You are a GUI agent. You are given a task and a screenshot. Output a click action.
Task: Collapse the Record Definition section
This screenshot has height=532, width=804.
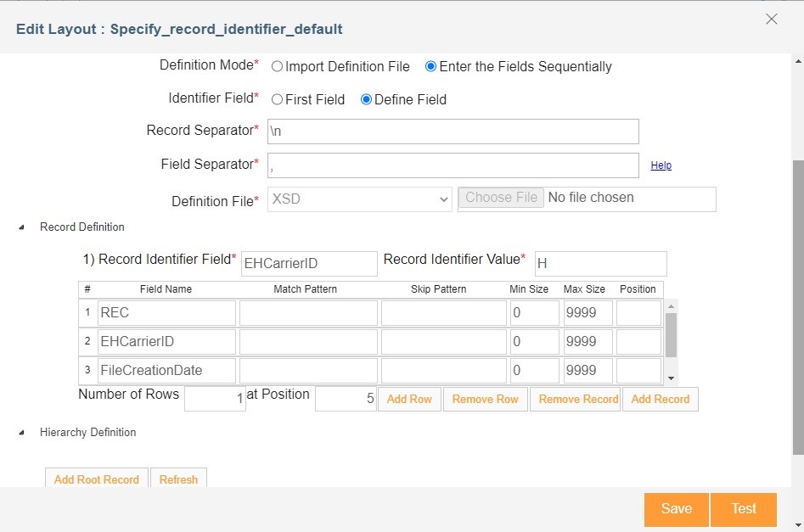(x=21, y=227)
